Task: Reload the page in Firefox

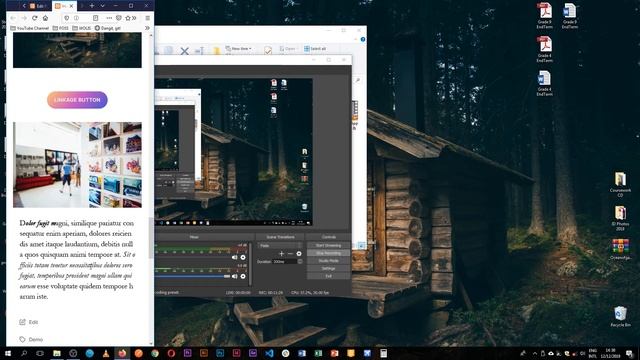Action: 34,18
